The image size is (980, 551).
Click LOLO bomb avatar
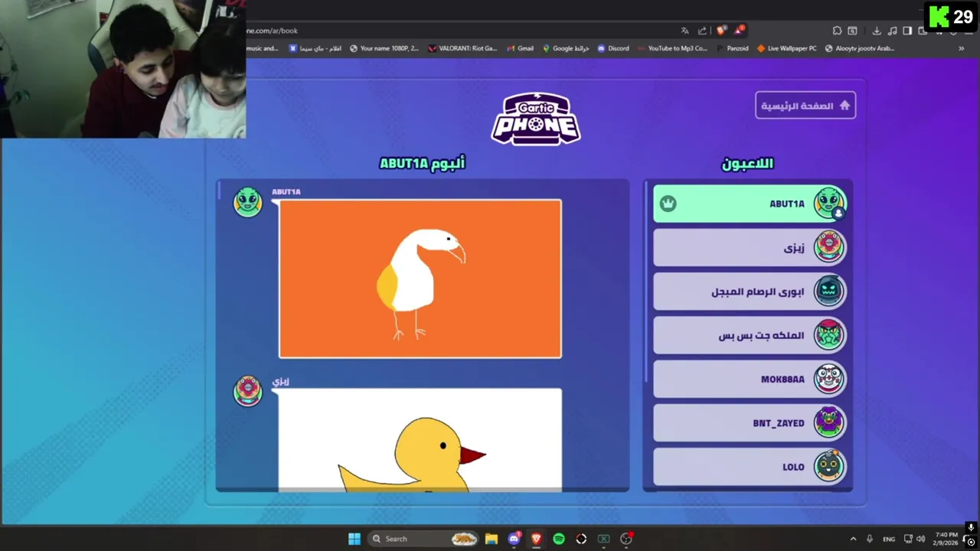828,466
